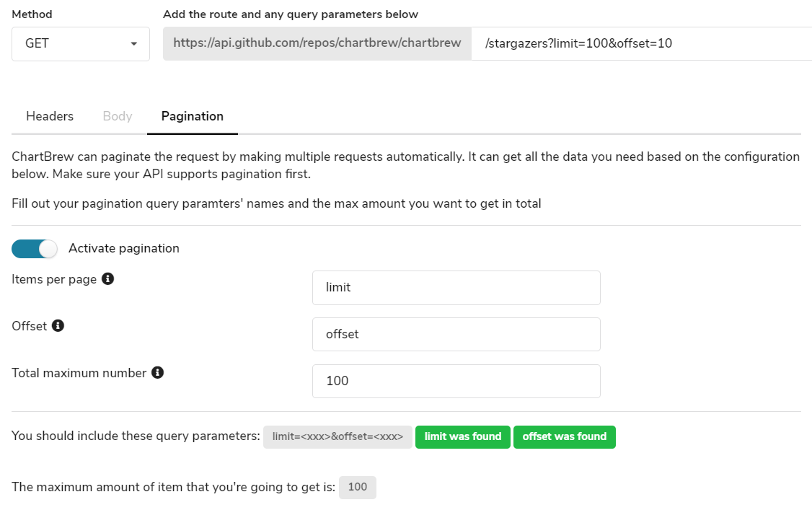Click the Total maximum number field
Viewport: 812px width, 510px height.
click(456, 381)
